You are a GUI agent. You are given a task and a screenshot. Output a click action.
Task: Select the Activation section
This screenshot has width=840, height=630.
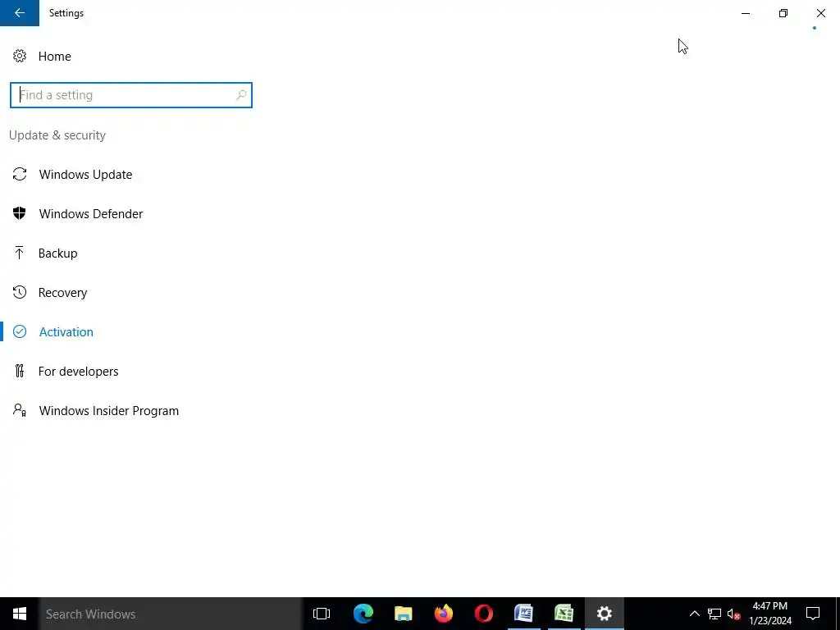tap(66, 331)
